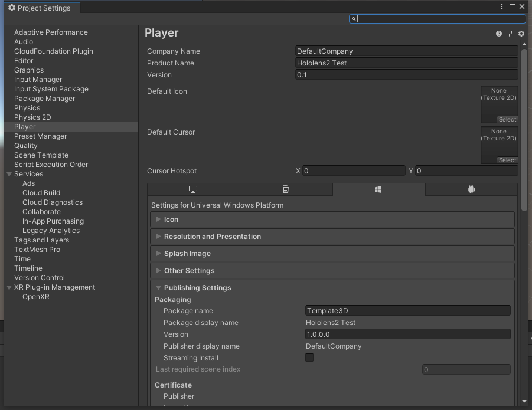Image resolution: width=532 pixels, height=410 pixels.
Task: Open CloudFoundation Plugin settings
Action: pyautogui.click(x=54, y=51)
